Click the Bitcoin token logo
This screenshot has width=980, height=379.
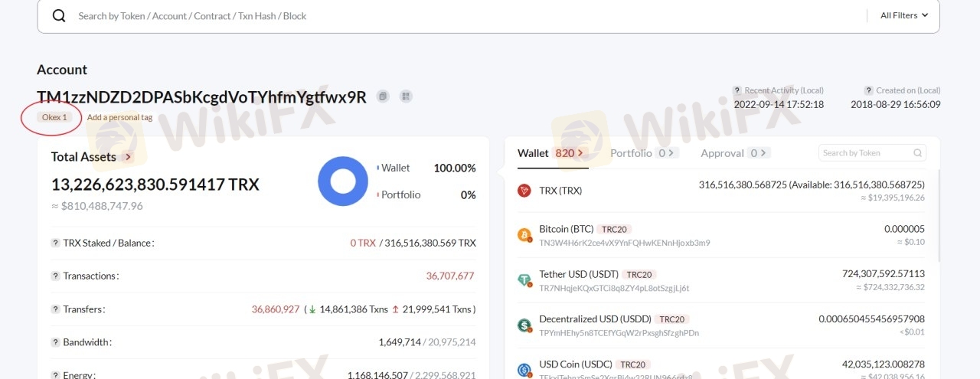click(524, 235)
